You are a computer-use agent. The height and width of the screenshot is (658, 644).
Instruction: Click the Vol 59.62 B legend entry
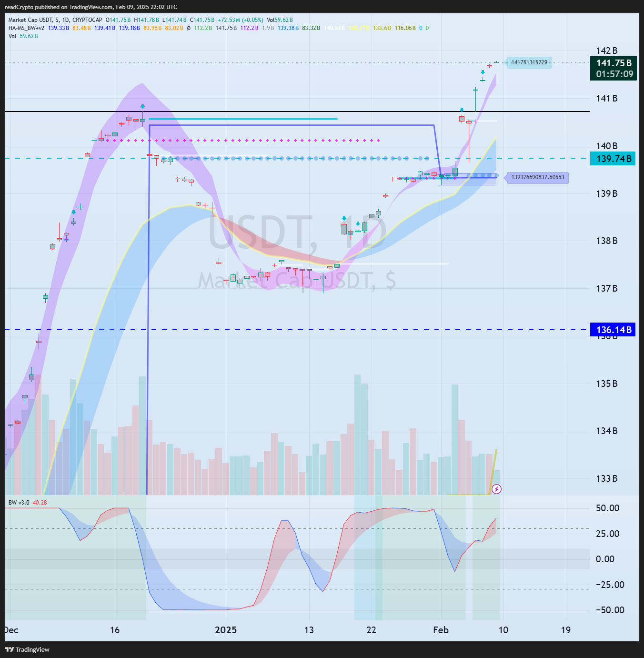pyautogui.click(x=23, y=36)
